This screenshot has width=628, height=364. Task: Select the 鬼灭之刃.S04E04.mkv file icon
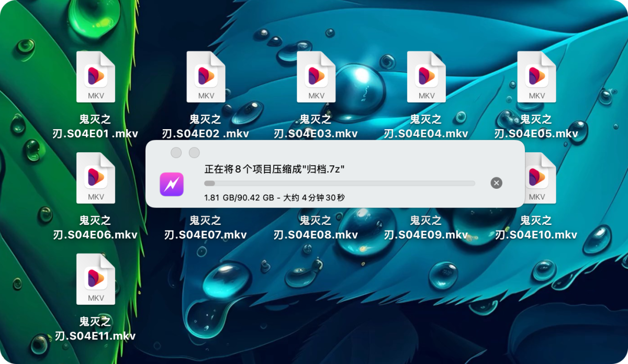(x=427, y=77)
